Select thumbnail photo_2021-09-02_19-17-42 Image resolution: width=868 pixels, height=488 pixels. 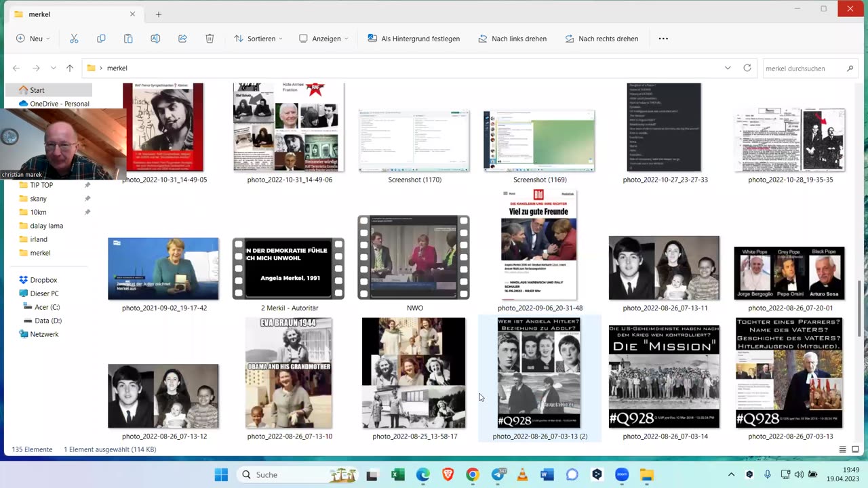163,268
